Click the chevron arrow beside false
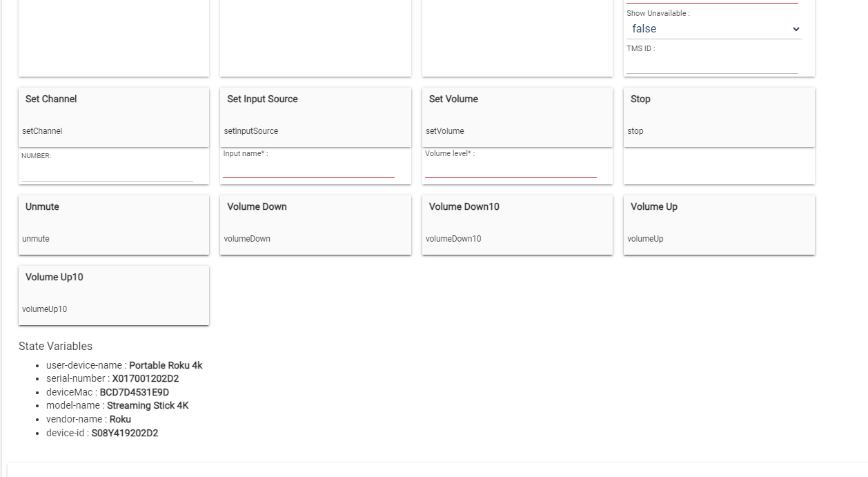This screenshot has width=868, height=477. 796,29
